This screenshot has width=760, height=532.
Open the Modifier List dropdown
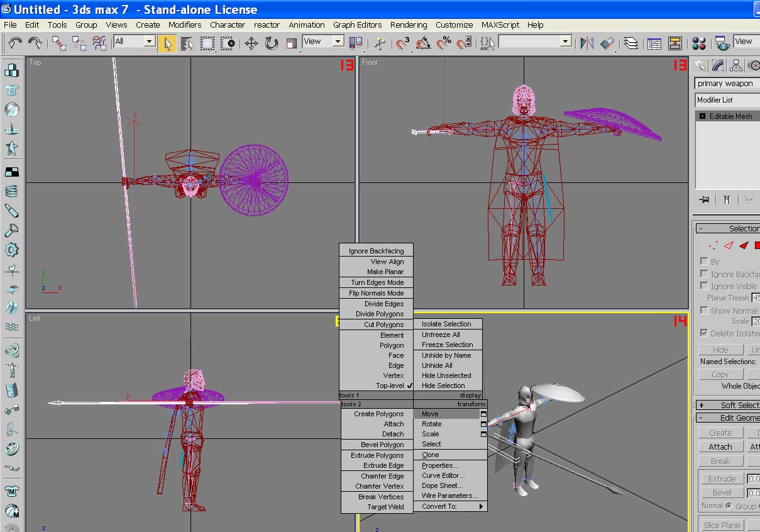727,100
